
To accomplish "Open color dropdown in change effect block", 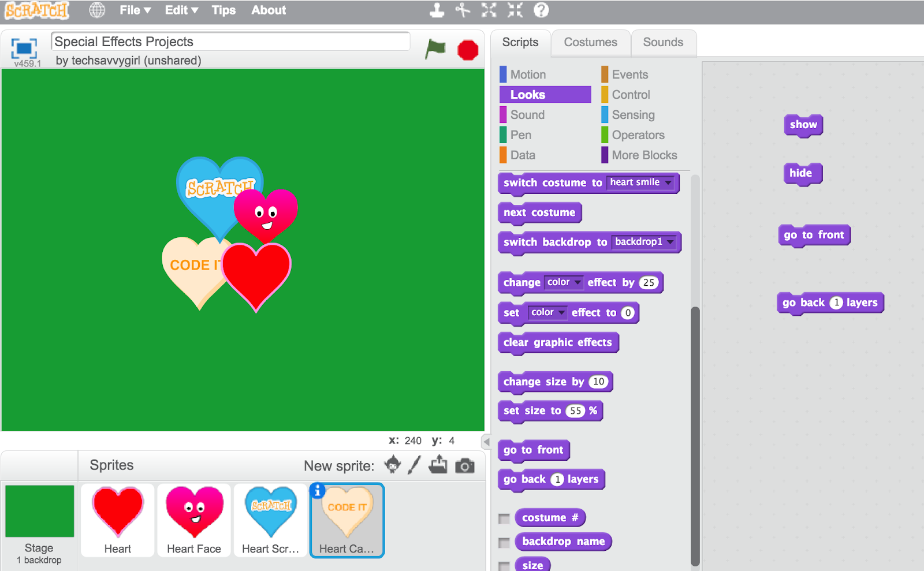I will pos(563,282).
